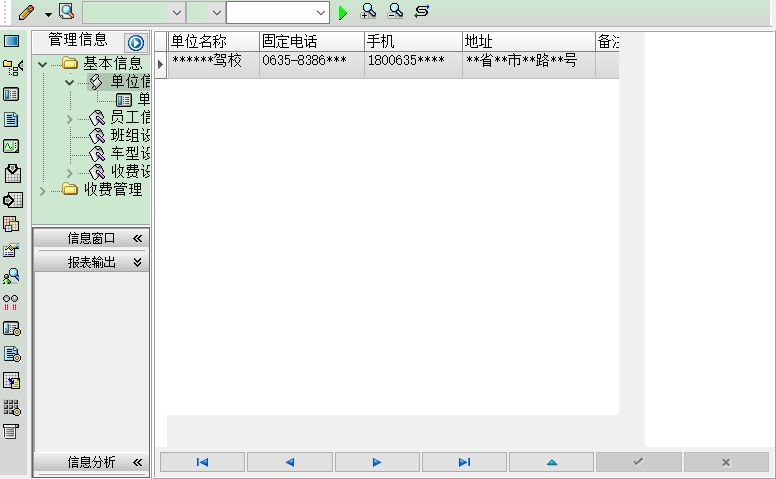Select the 车型设 tree node
This screenshot has width=776, height=479.
(119, 153)
